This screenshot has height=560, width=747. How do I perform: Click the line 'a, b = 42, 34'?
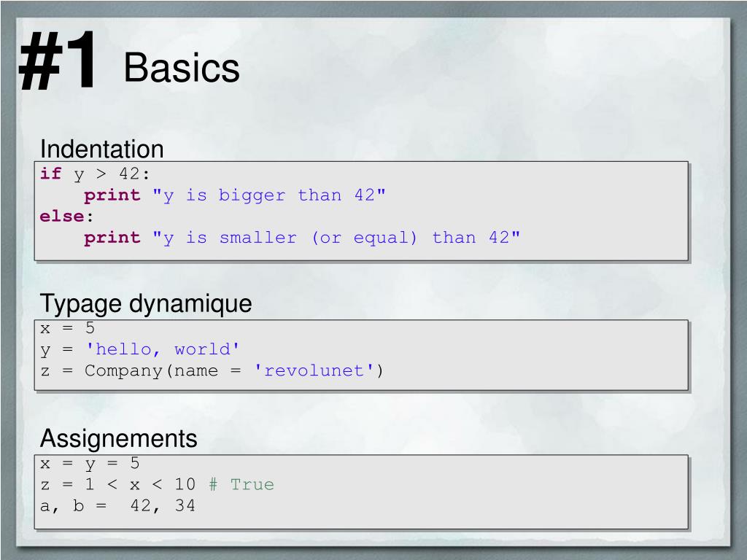click(x=117, y=506)
